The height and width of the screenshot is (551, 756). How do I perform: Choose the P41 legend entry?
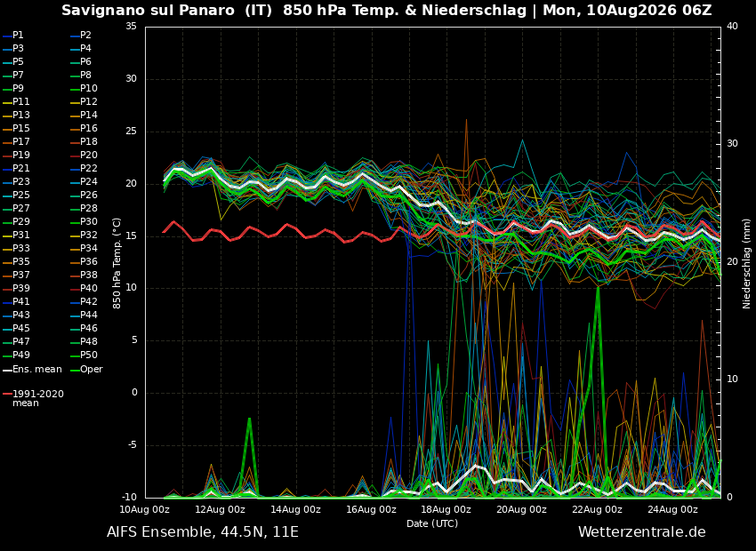point(16,301)
